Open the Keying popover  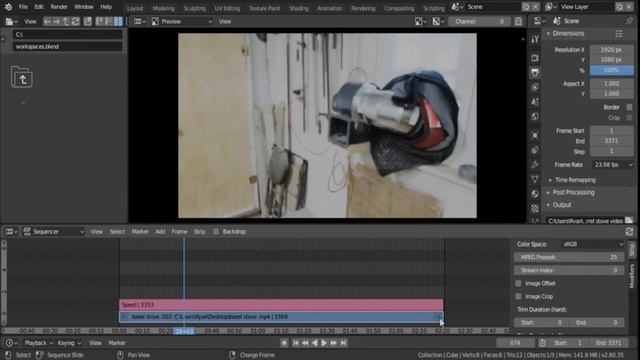[69, 343]
